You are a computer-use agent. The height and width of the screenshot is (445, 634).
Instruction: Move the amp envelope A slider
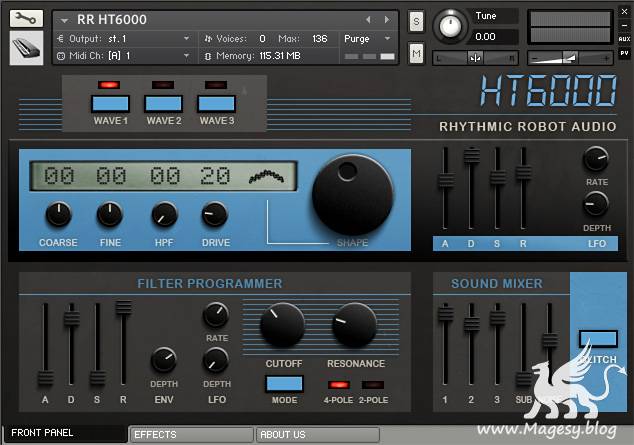(x=445, y=180)
